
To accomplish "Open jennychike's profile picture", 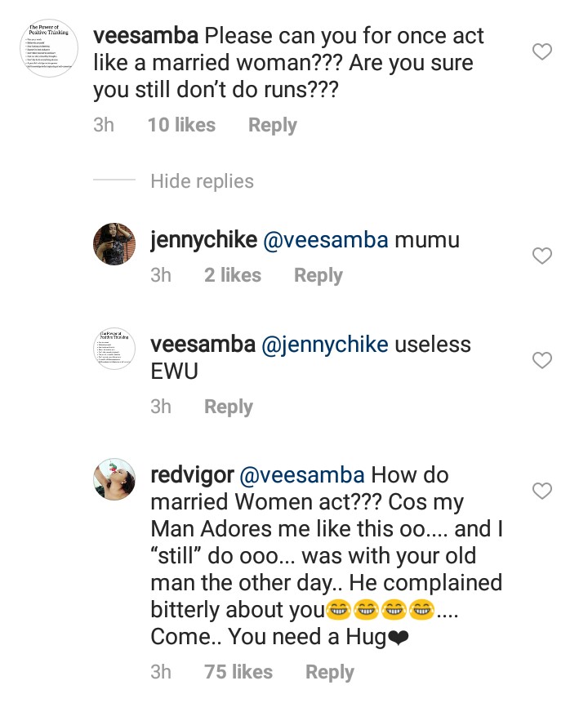I will [x=115, y=243].
